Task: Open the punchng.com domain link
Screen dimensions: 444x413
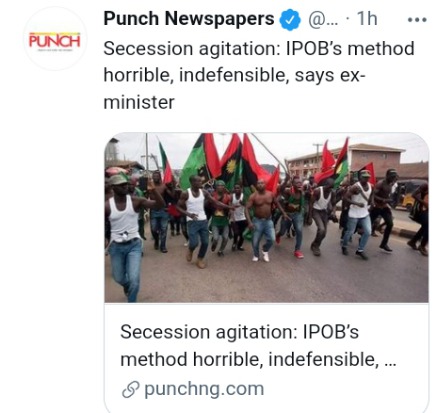Action: [204, 389]
